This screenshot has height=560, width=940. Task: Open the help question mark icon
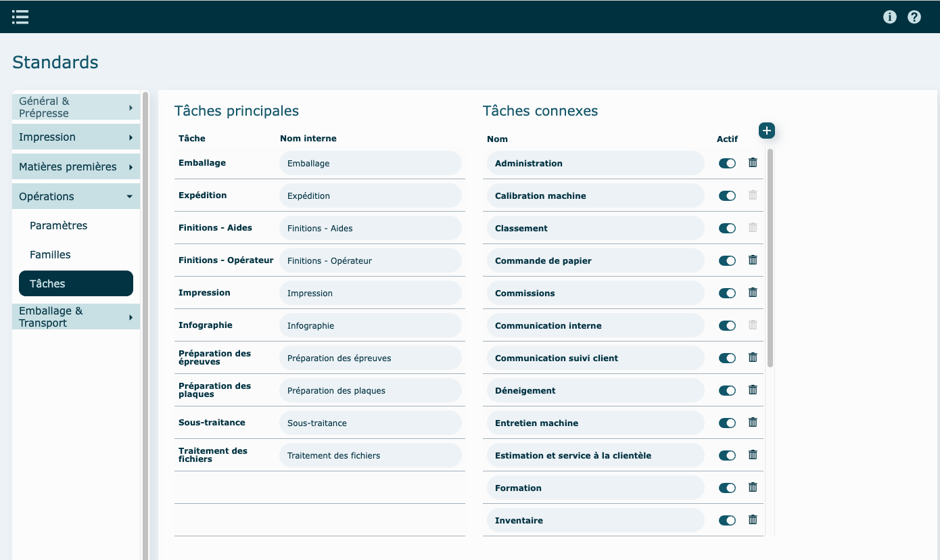pyautogui.click(x=914, y=17)
